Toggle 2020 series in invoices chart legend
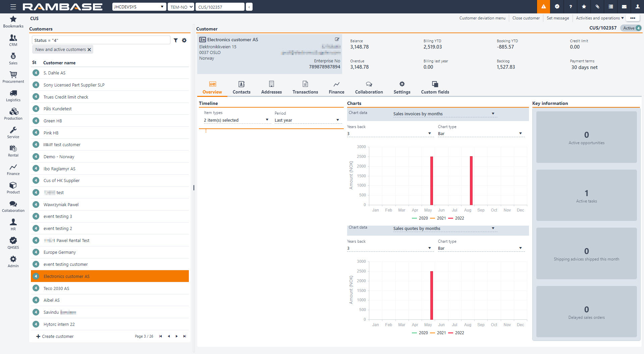The height and width of the screenshot is (354, 644). click(x=420, y=218)
